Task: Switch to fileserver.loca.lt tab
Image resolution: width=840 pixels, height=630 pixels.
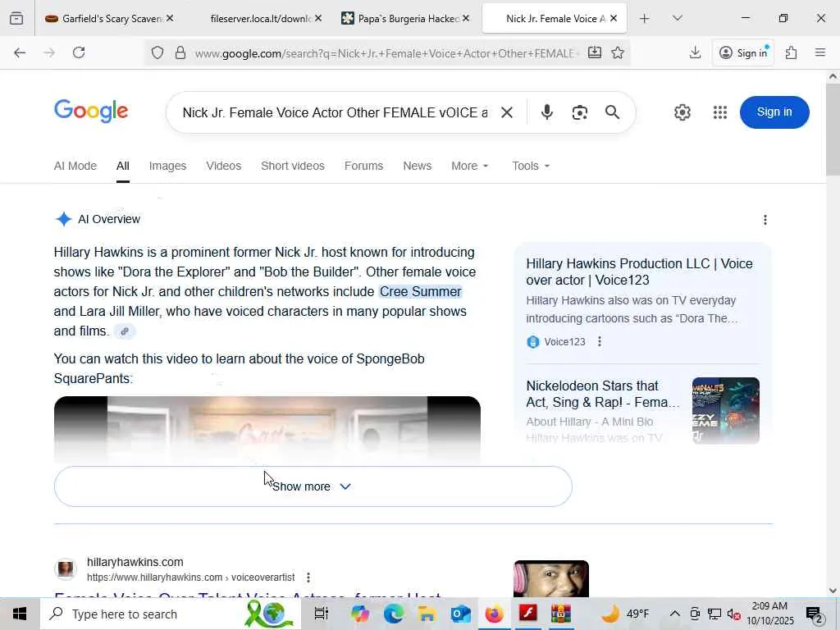Action: pos(260,18)
